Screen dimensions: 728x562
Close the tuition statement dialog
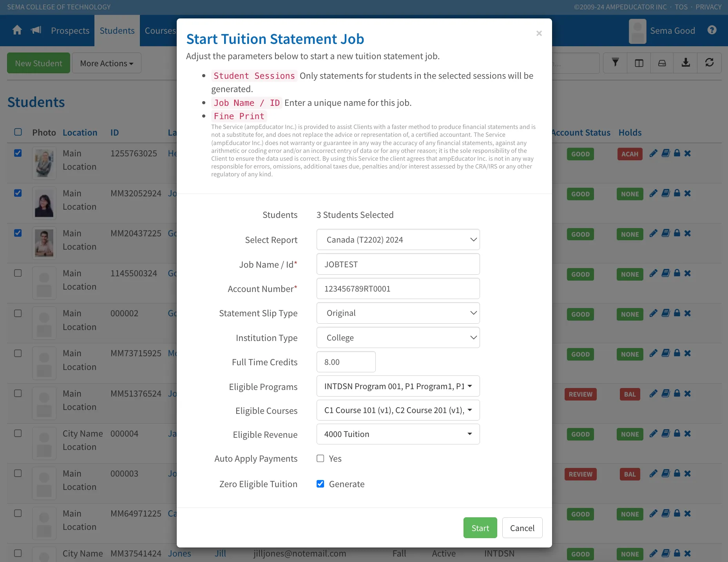point(539,33)
